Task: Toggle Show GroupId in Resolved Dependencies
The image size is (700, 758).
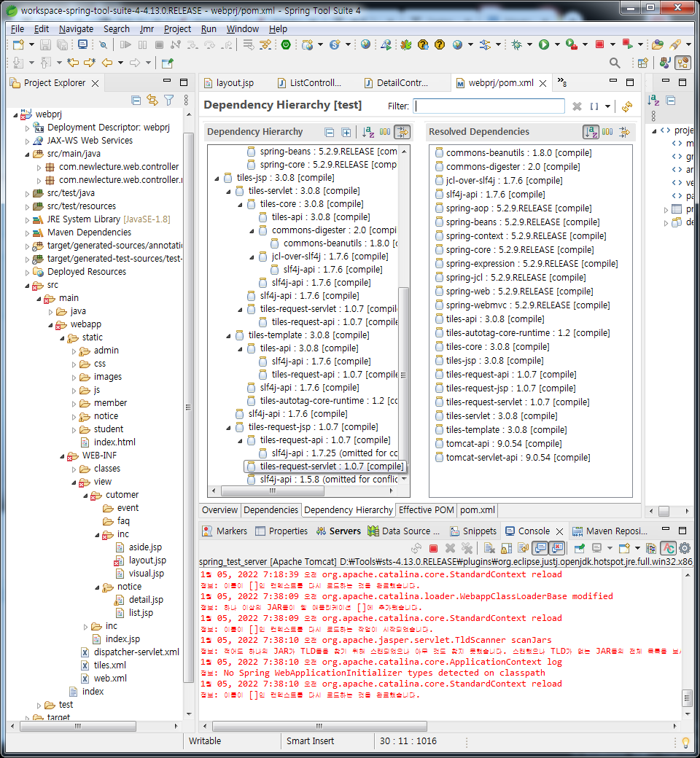Action: (x=607, y=132)
